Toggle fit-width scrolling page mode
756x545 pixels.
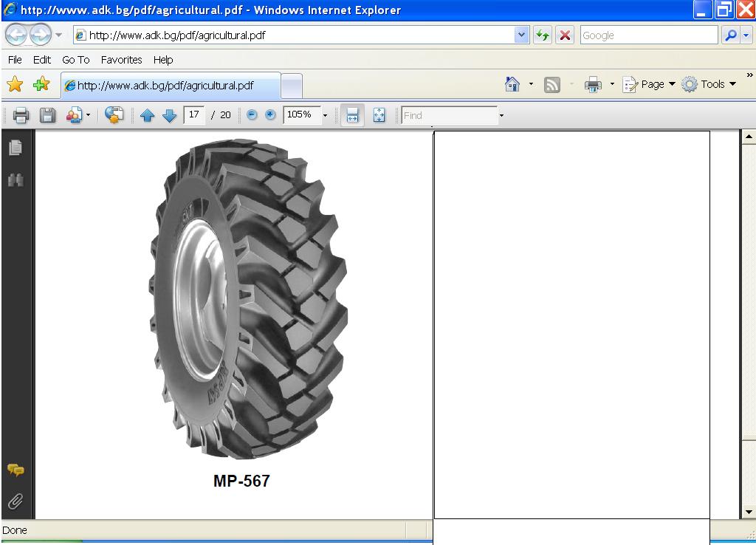(352, 115)
